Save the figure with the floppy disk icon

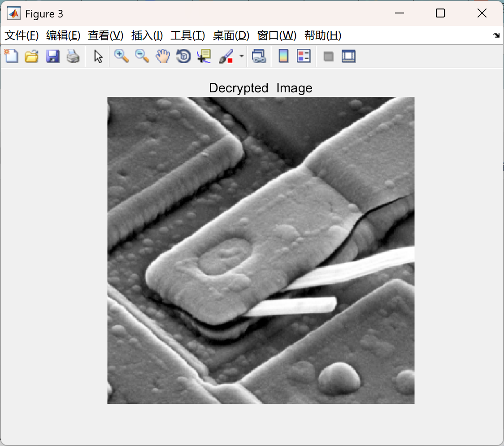click(53, 56)
